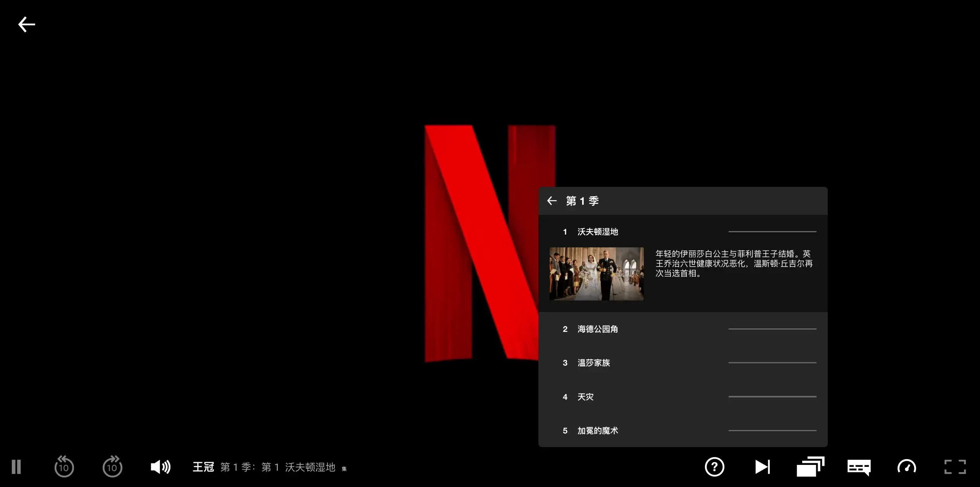
Task: Open the help question mark icon
Action: click(x=714, y=467)
